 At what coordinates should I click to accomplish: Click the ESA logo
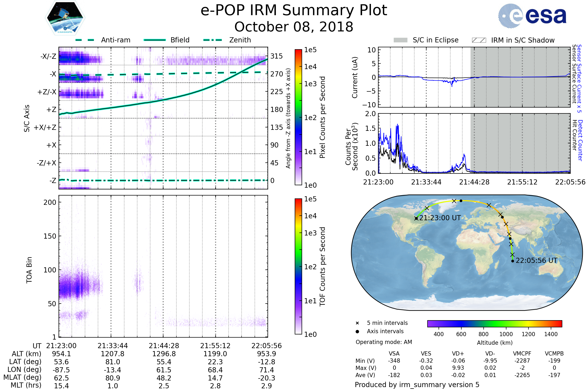[x=532, y=16]
